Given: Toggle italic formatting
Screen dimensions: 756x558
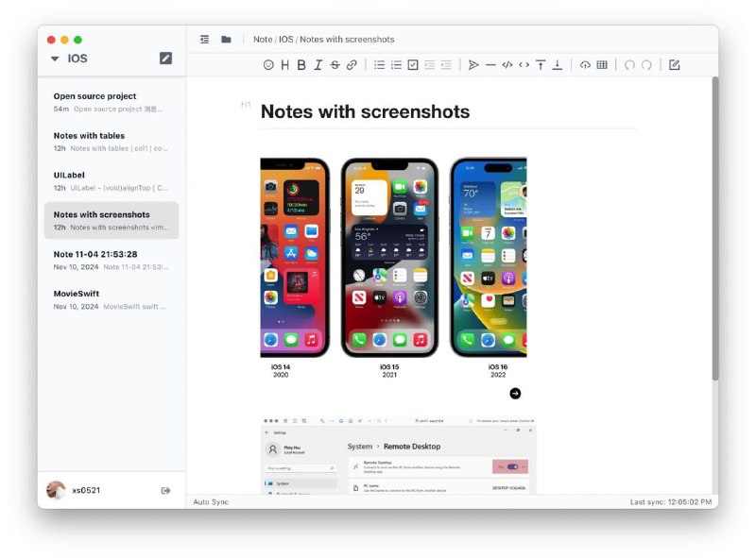Looking at the screenshot, I should [318, 64].
